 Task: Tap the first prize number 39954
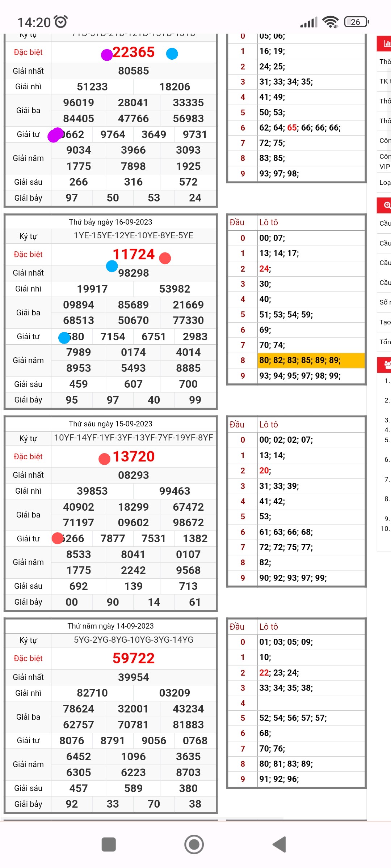tap(134, 677)
